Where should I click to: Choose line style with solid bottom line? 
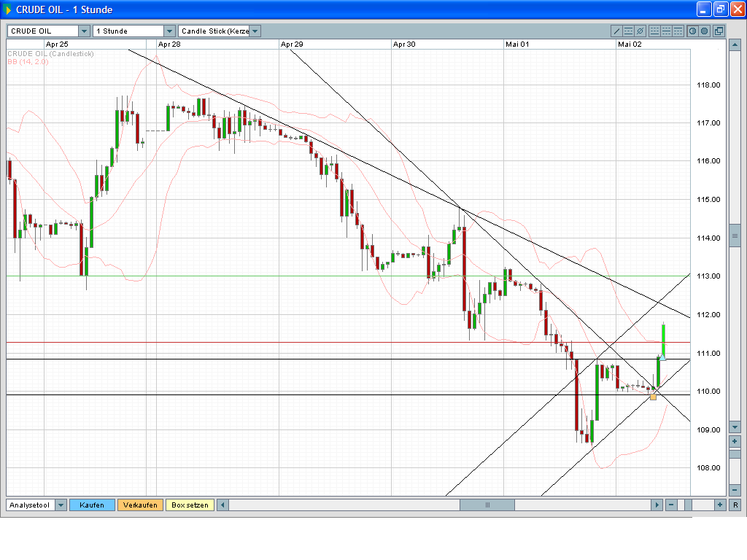[654, 31]
